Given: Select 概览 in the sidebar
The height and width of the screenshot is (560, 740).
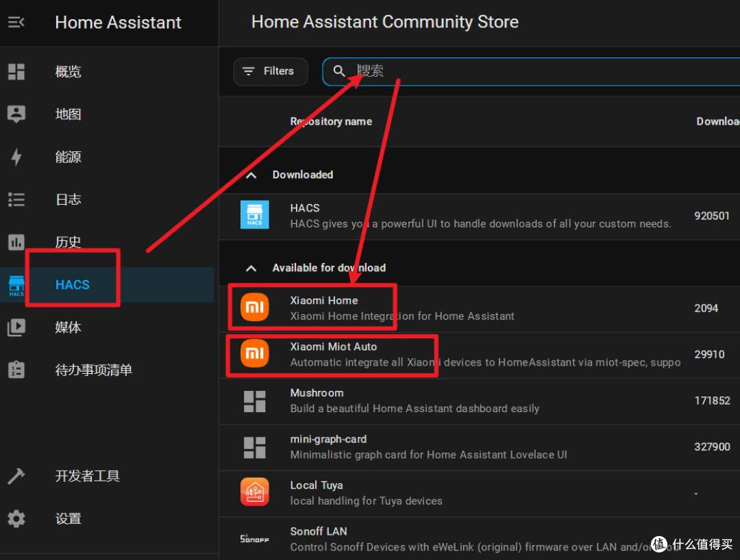Looking at the screenshot, I should (x=69, y=72).
